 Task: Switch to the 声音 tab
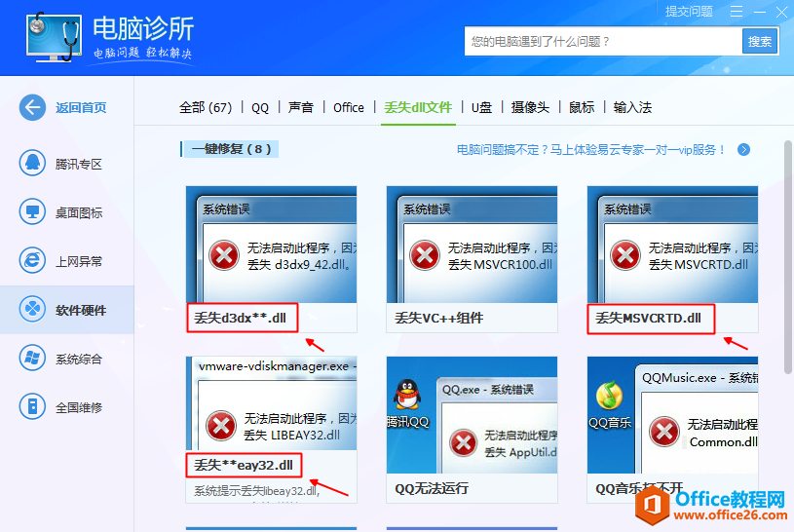301,107
